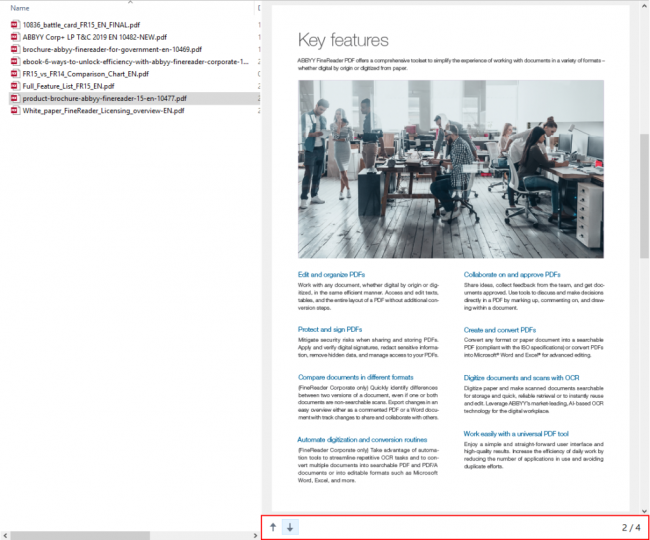Click PDF icon of ebook-6-ways file
This screenshot has width=650, height=540.
(14, 61)
